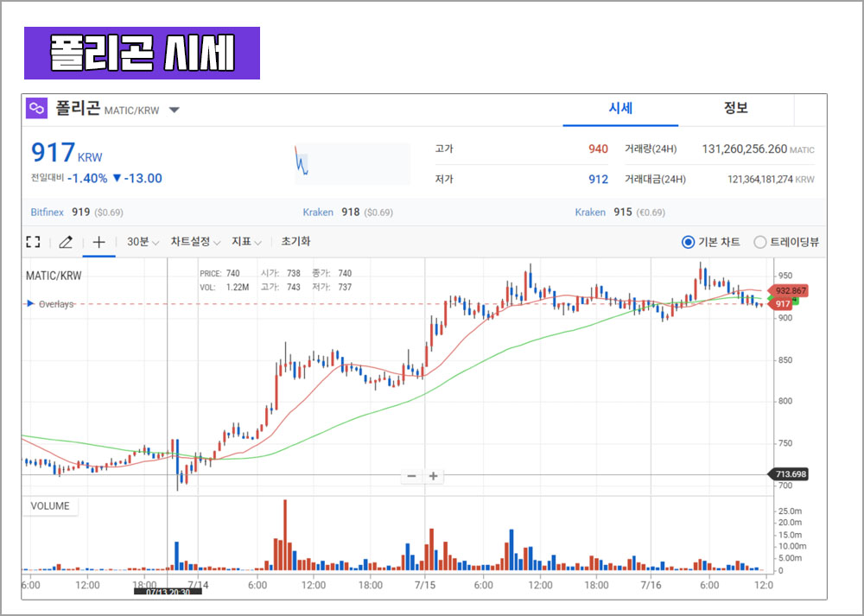This screenshot has width=864, height=616.
Task: Click the purple Polygon MATIC logo icon
Action: pyautogui.click(x=37, y=108)
